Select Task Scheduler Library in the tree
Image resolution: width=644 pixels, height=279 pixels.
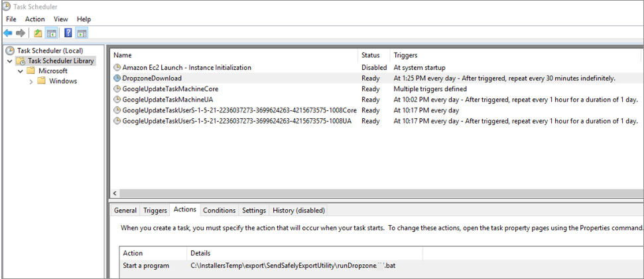pos(61,61)
